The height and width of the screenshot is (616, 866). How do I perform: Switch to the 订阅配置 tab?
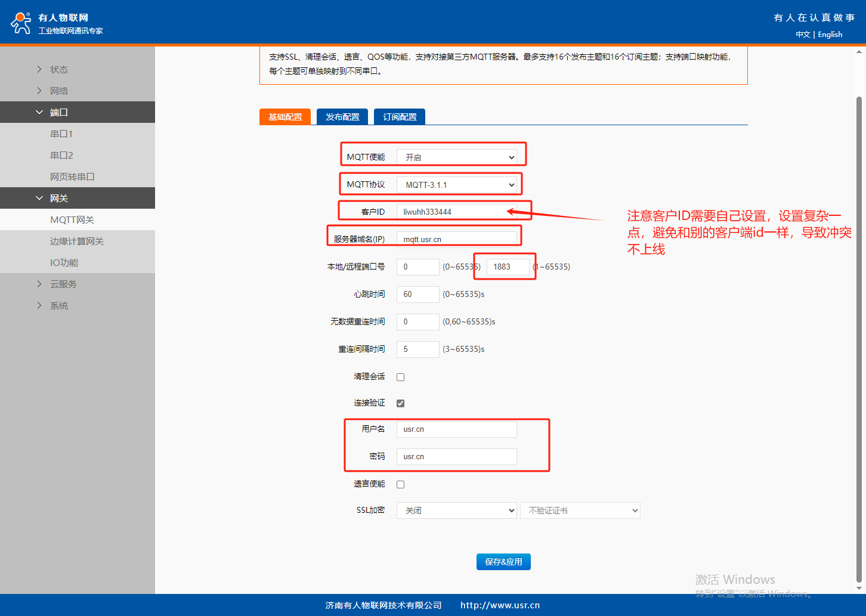400,117
